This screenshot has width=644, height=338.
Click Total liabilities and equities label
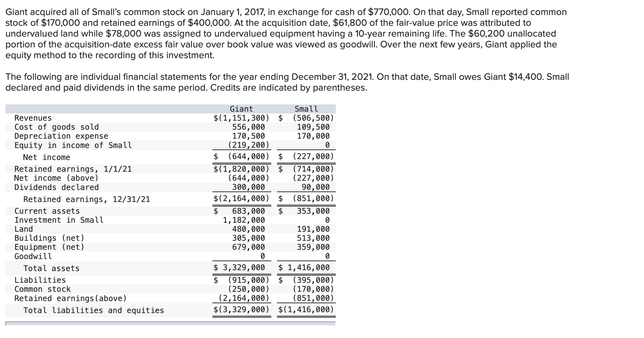[x=94, y=310]
